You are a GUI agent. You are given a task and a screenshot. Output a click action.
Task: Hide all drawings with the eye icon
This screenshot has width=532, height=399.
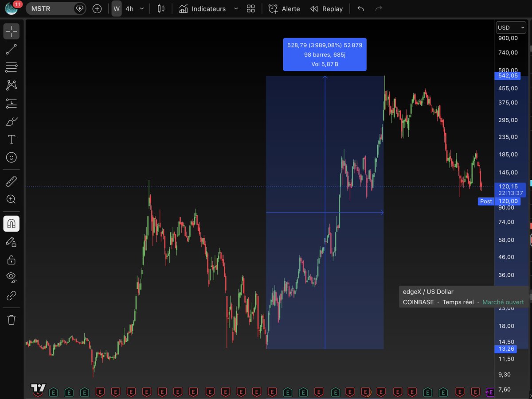click(x=12, y=278)
